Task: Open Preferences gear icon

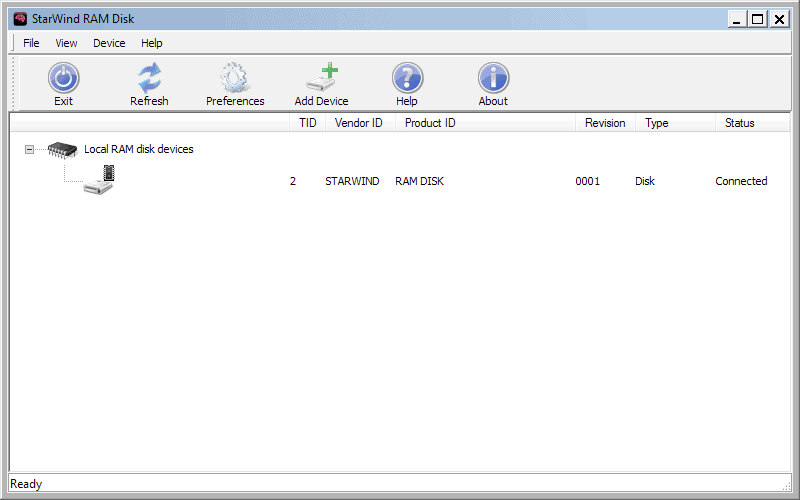Action: pyautogui.click(x=235, y=78)
